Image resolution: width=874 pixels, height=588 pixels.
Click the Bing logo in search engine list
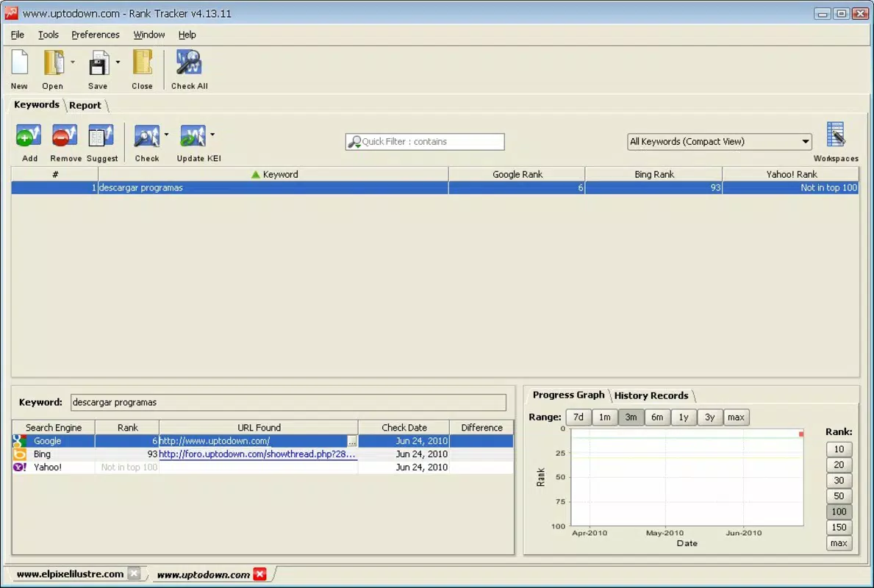(x=20, y=454)
